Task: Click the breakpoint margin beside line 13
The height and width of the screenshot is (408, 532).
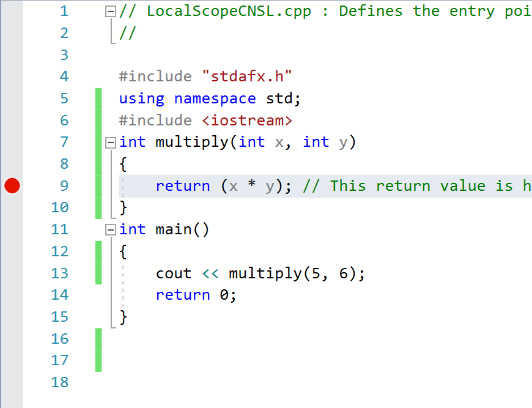Action: point(12,273)
